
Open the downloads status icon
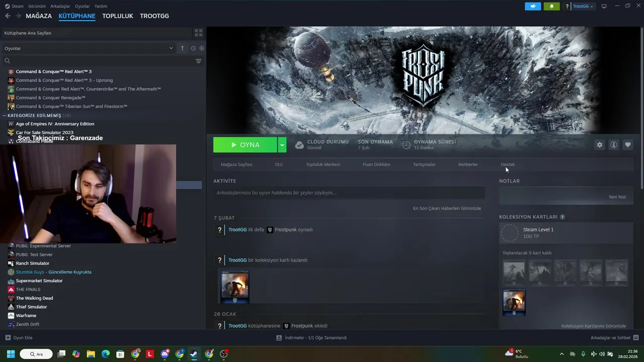pos(279,338)
